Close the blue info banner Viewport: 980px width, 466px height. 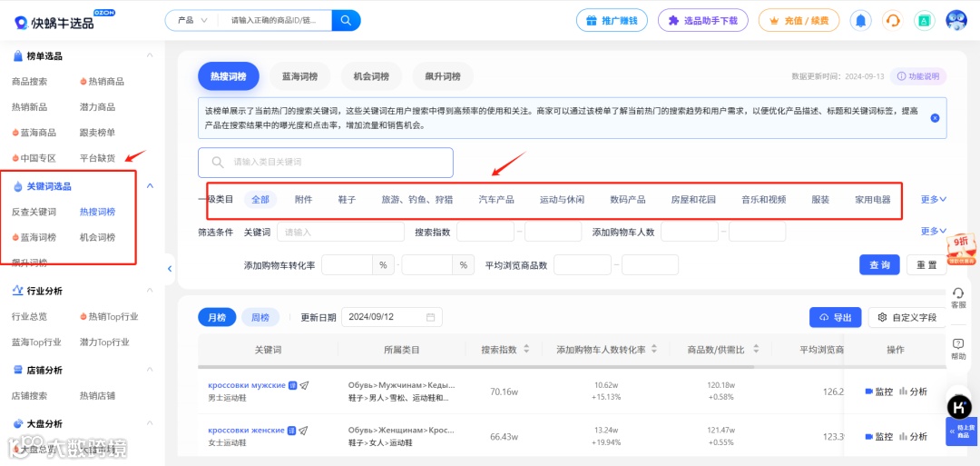point(935,117)
